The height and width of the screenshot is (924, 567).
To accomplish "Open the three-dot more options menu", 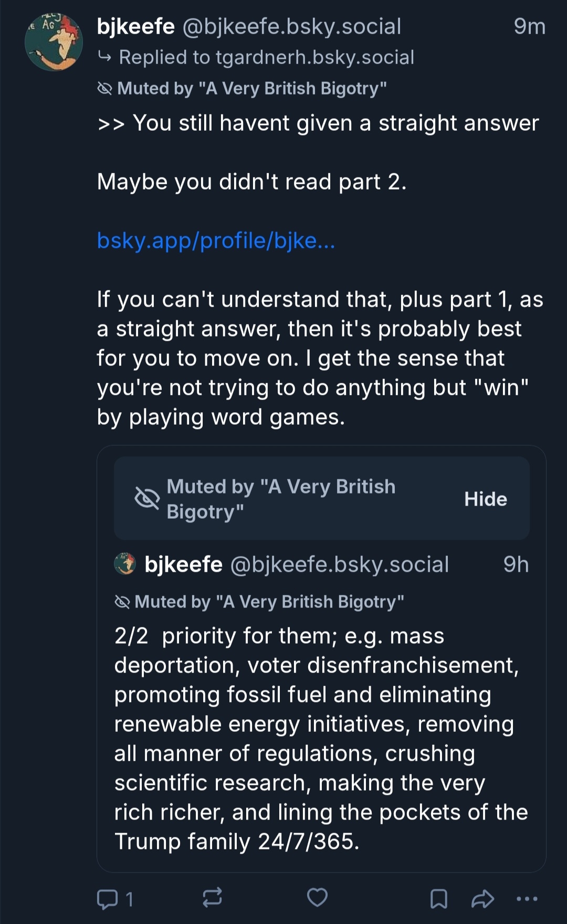I will coord(527,899).
